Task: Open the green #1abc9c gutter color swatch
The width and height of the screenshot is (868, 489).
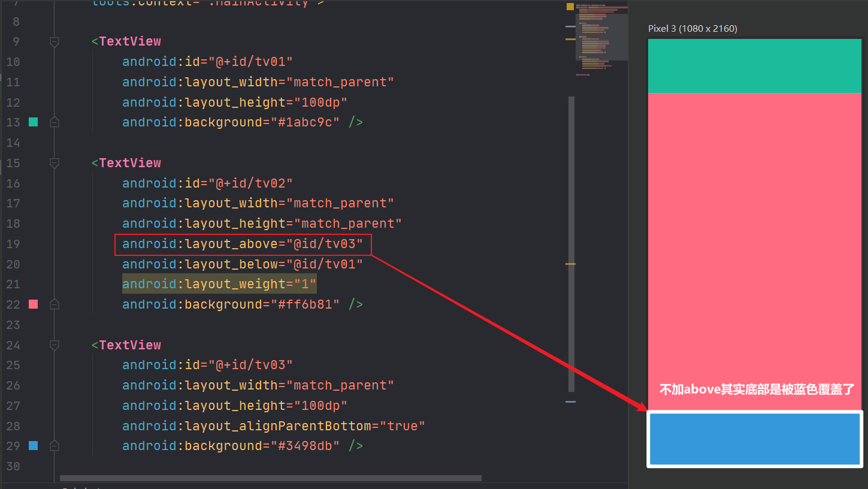Action: (34, 122)
